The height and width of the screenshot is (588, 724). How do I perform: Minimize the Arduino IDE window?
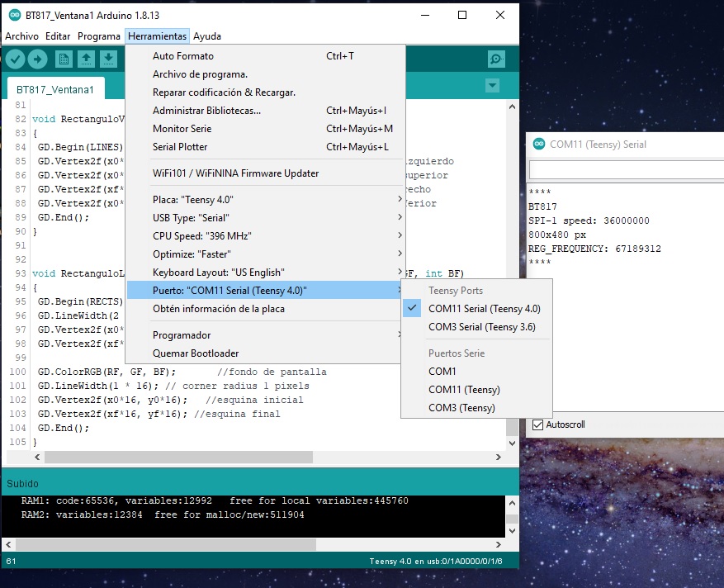point(425,15)
